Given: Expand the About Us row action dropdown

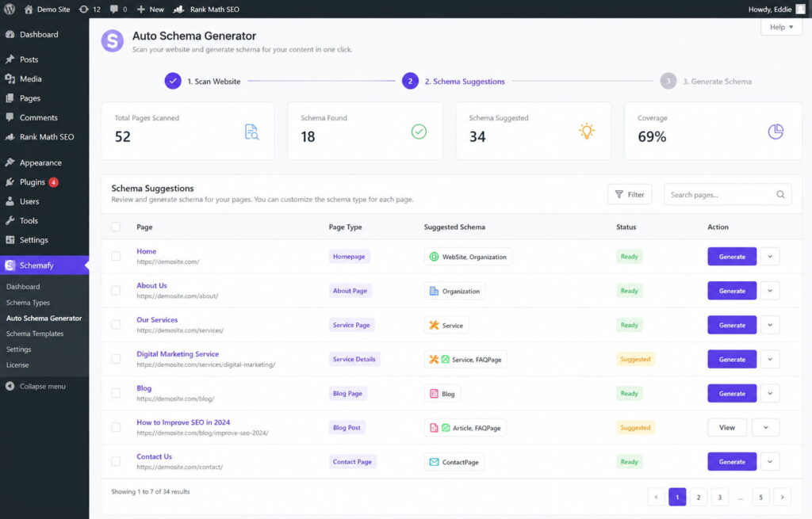Looking at the screenshot, I should [x=770, y=291].
